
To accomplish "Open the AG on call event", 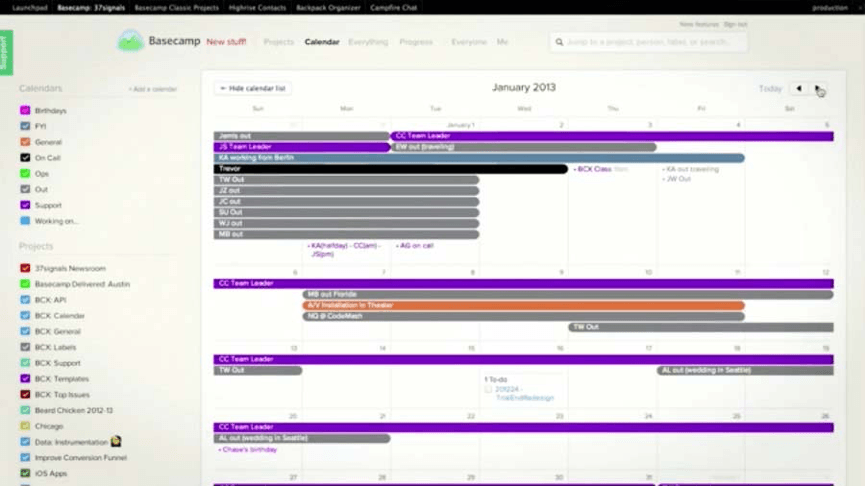I will click(415, 245).
